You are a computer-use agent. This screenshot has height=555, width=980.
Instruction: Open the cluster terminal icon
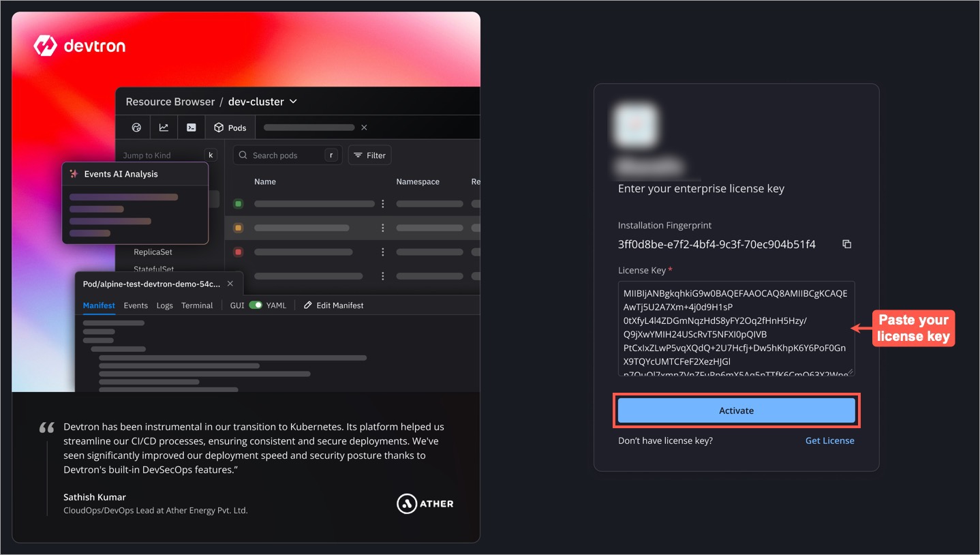point(191,127)
